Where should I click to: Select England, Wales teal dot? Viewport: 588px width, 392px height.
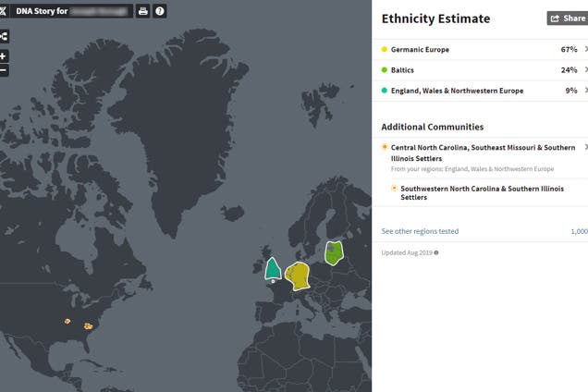[x=384, y=91]
